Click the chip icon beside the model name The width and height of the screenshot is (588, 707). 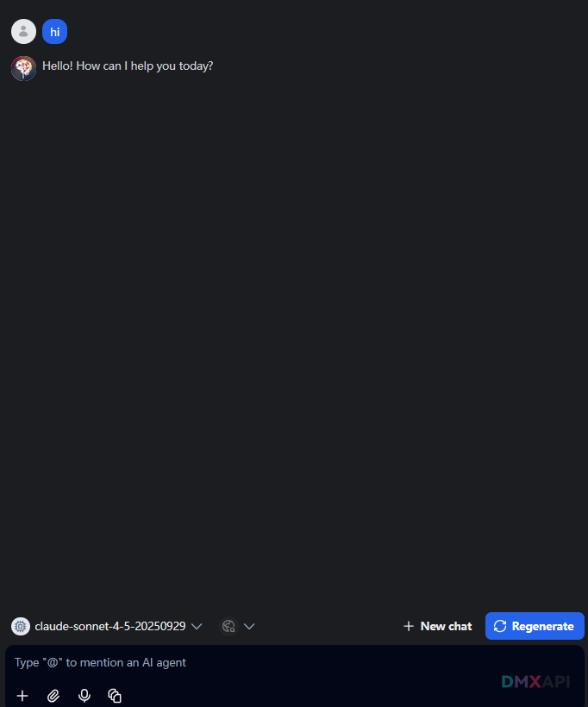point(21,626)
